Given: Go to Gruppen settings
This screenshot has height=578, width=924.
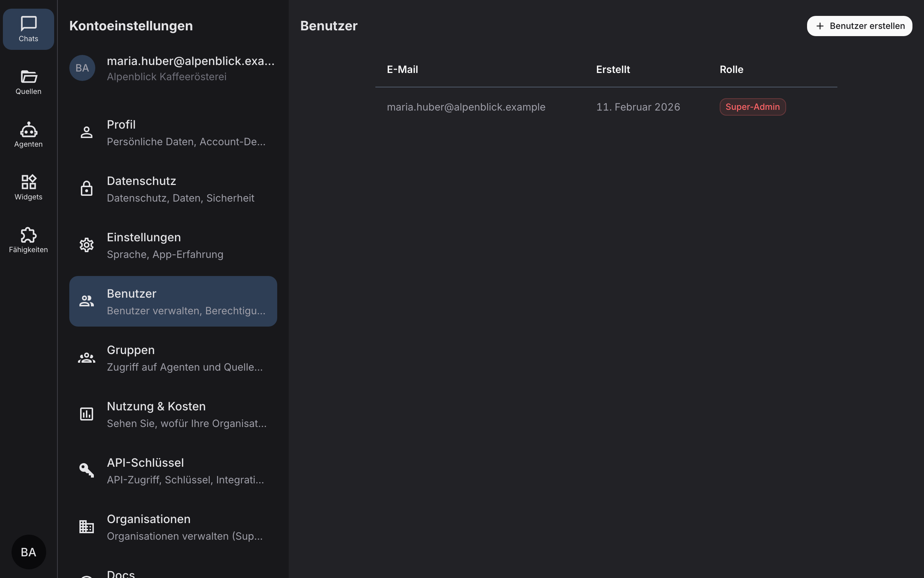Looking at the screenshot, I should (173, 358).
